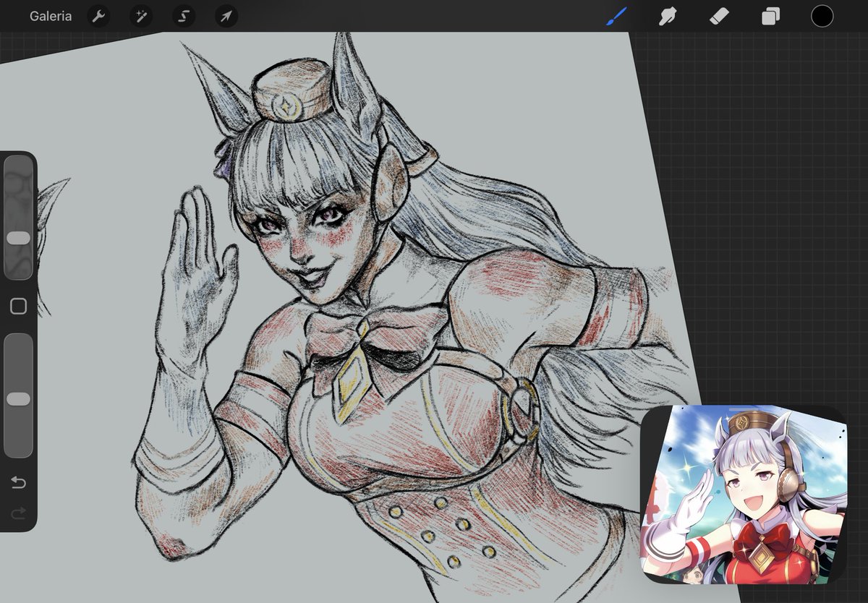This screenshot has height=603, width=868.
Task: Tap the square modify button on sidebar
Action: 18,307
